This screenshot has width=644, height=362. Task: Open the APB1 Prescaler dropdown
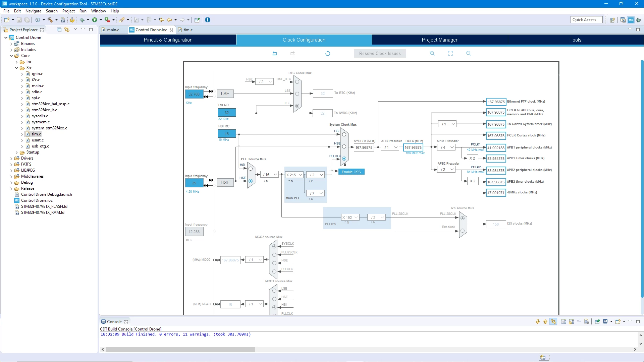[x=446, y=147]
